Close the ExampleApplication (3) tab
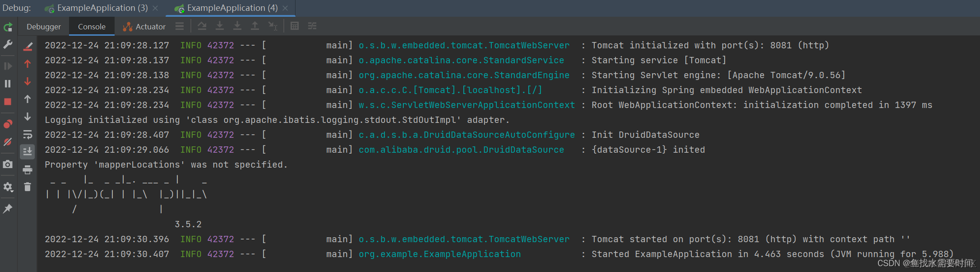980x272 pixels. click(155, 8)
